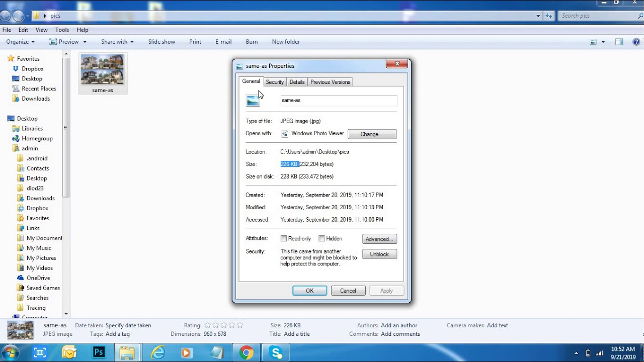Click the network signal tray icon
Viewport: 644px width, 362px height.
pyautogui.click(x=599, y=353)
